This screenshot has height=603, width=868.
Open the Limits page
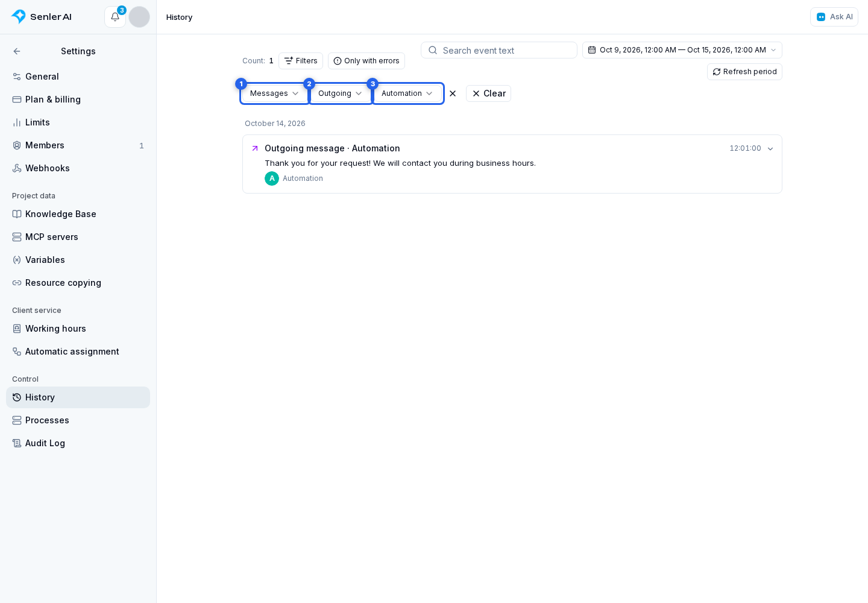(x=78, y=122)
